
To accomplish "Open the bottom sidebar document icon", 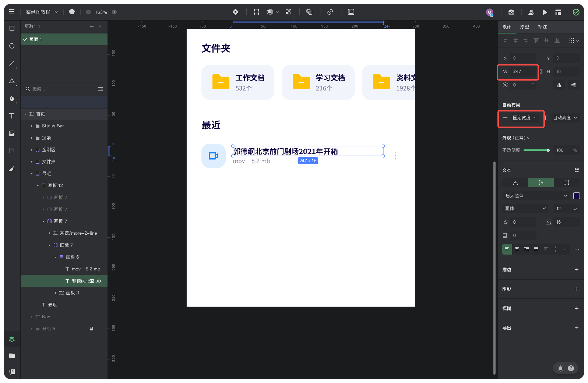I will click(12, 372).
